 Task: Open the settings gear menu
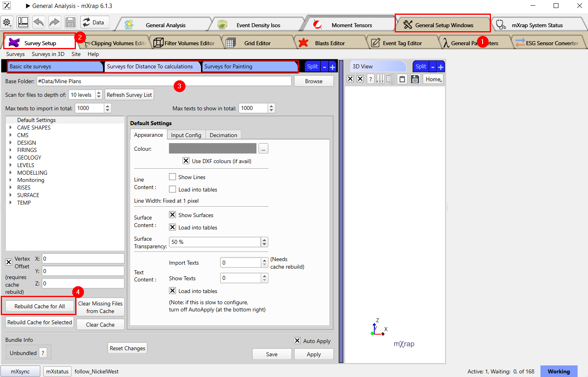7,22
